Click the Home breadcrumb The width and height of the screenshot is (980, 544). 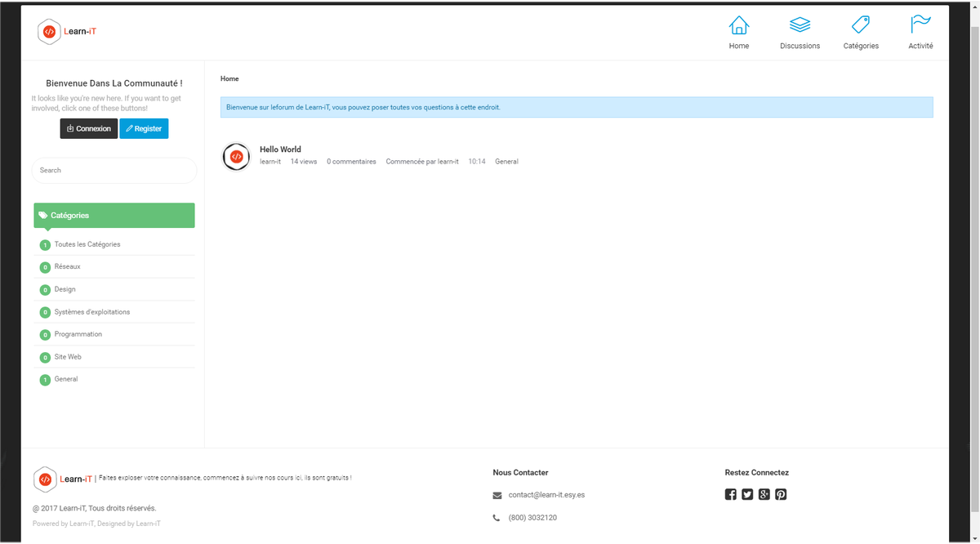click(x=229, y=78)
